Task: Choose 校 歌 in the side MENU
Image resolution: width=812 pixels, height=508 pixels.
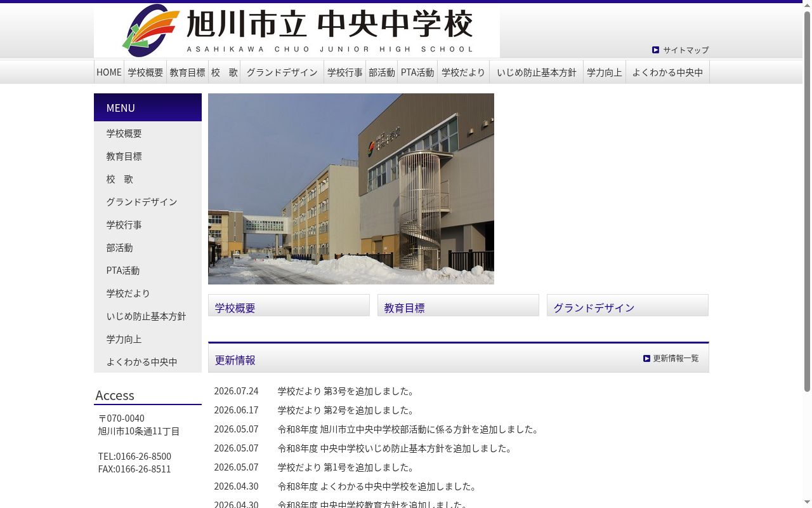Action: point(148,179)
